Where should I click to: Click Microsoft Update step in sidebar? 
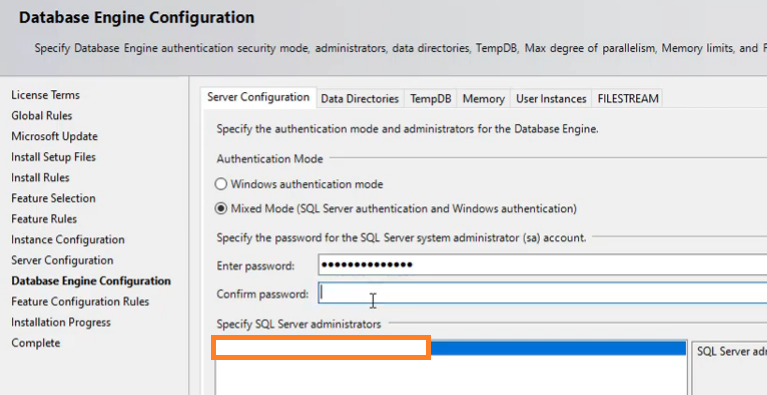[x=54, y=136]
